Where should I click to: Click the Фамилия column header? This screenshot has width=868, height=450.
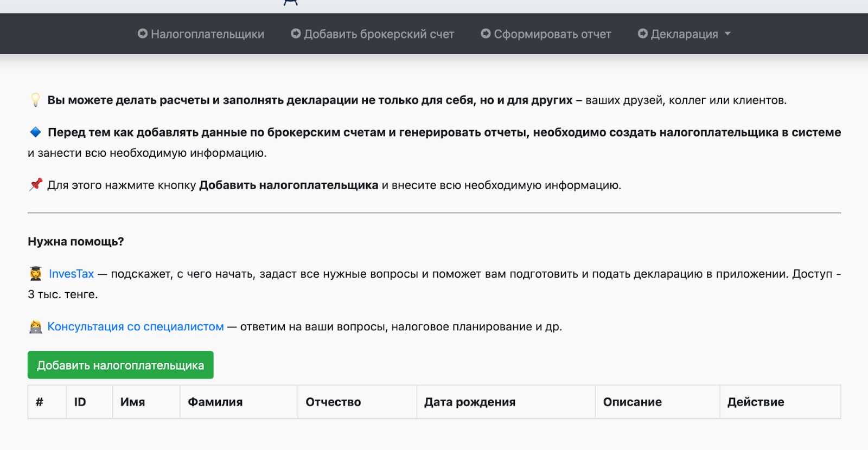tap(215, 402)
